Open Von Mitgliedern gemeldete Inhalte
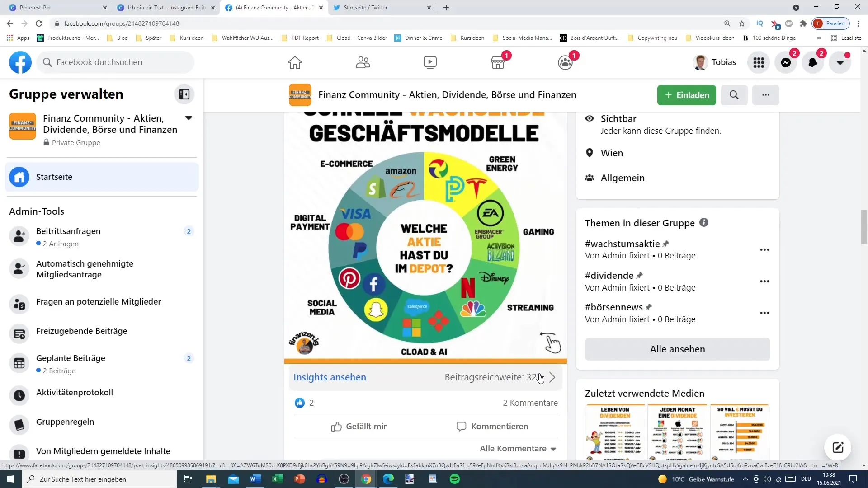Screen dimensions: 868x488 102,451
